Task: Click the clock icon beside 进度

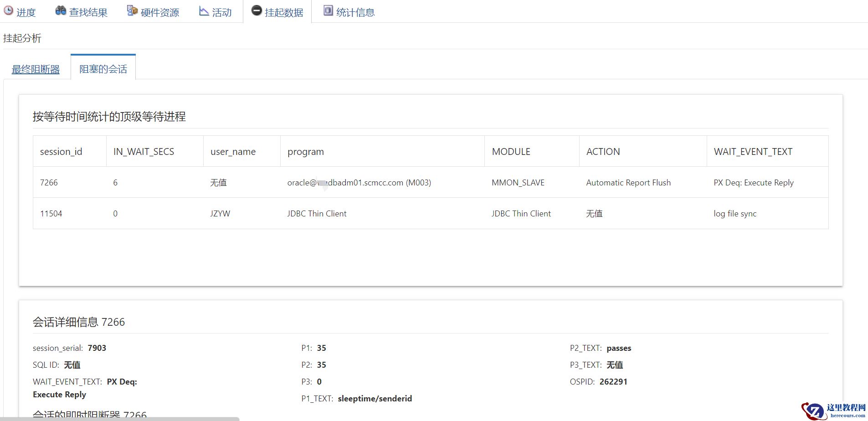Action: click(9, 11)
